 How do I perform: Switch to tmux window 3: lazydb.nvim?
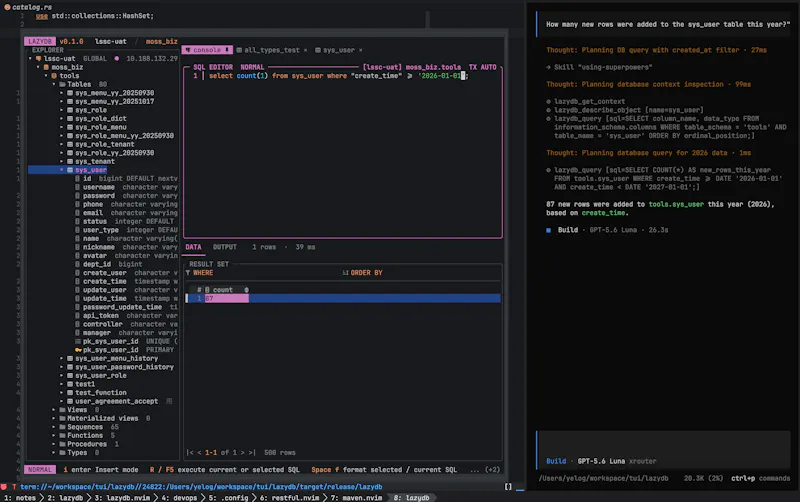[124, 498]
